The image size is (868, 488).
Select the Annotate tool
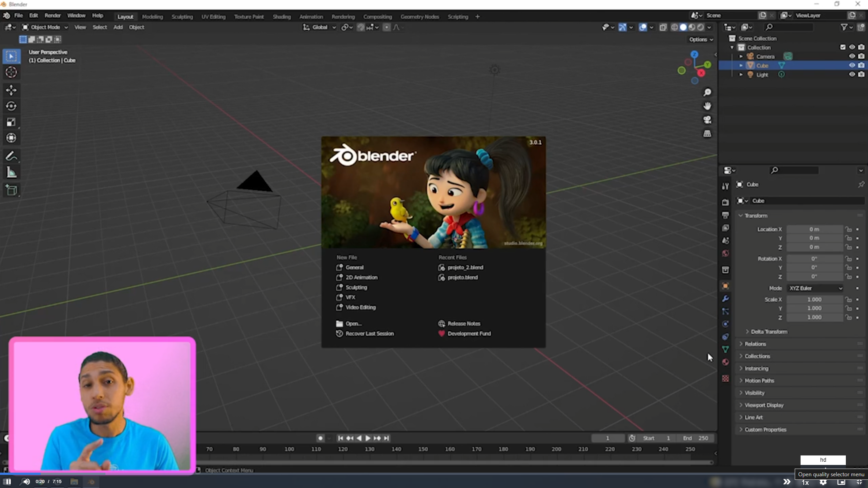coord(11,156)
